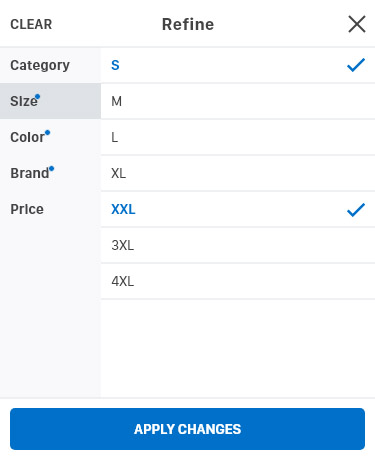Image resolution: width=375 pixels, height=460 pixels.
Task: Select the 3XL size option
Action: pos(238,246)
